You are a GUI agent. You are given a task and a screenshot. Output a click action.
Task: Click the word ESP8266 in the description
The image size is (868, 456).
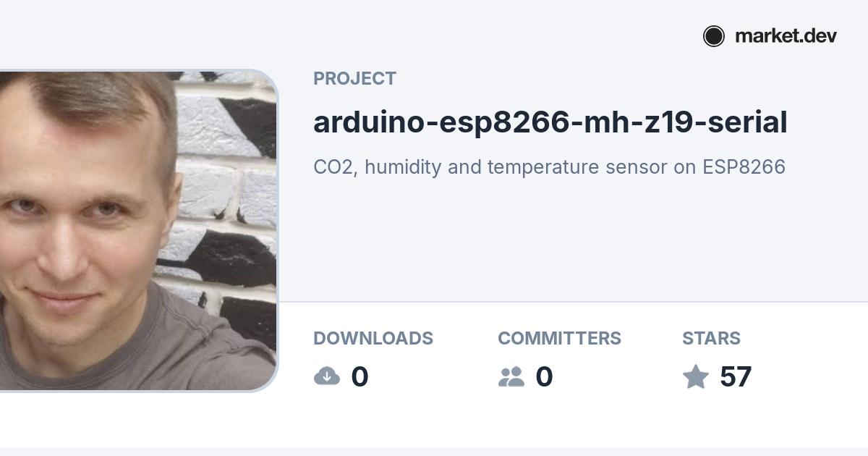(744, 167)
